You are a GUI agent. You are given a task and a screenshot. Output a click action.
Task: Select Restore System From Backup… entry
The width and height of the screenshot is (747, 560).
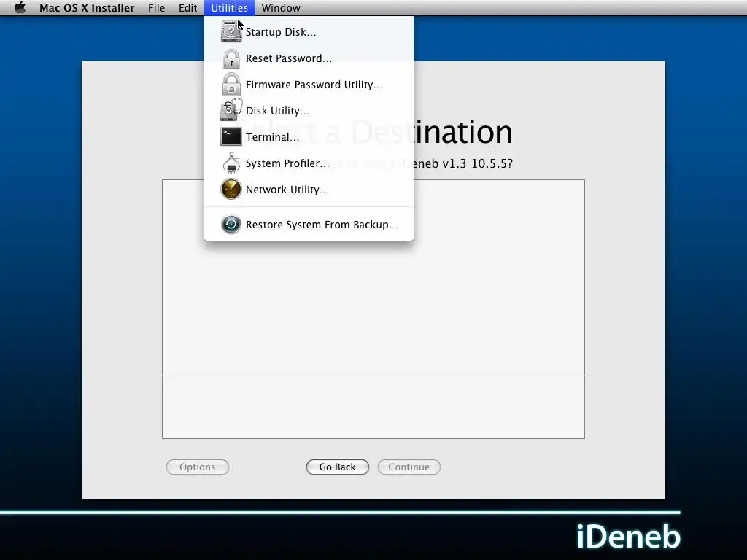click(309, 225)
